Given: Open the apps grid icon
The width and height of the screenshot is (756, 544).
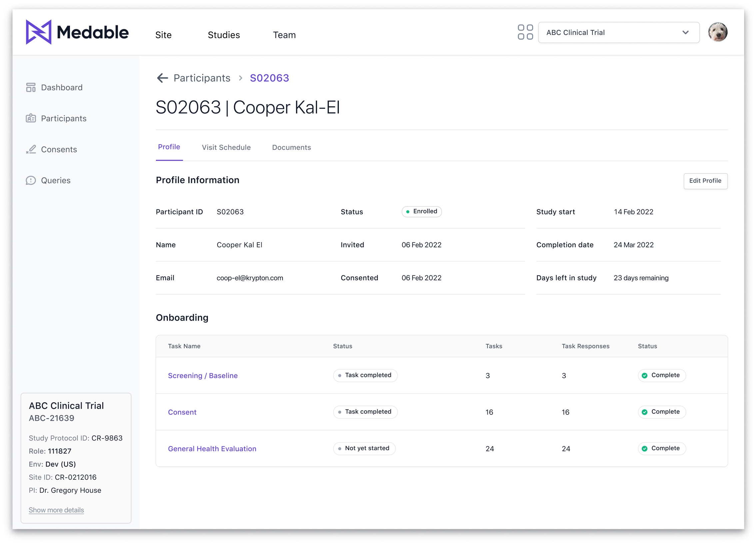Looking at the screenshot, I should tap(525, 32).
